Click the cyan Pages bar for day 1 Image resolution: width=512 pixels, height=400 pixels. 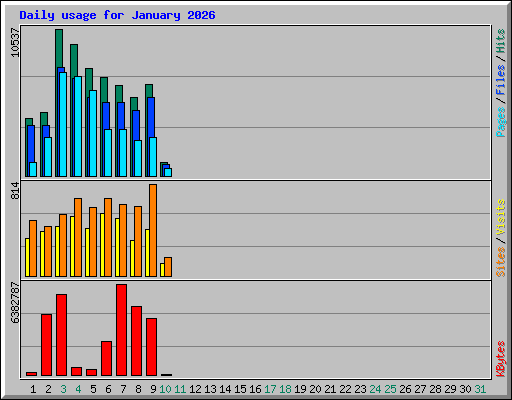[33, 169]
